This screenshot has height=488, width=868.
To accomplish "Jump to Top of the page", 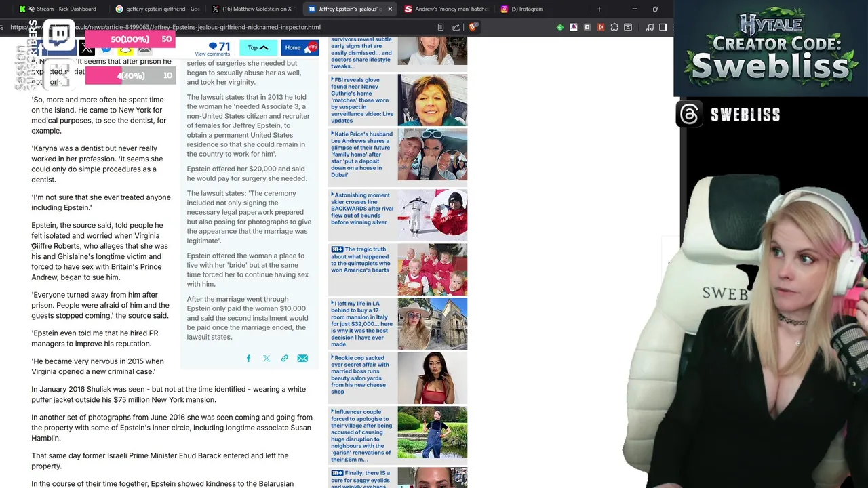I will click(258, 47).
